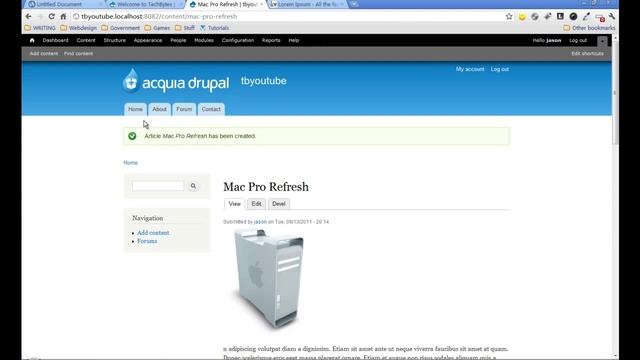The height and width of the screenshot is (360, 640).
Task: Click the search magnifier button in sidebar
Action: (193, 186)
